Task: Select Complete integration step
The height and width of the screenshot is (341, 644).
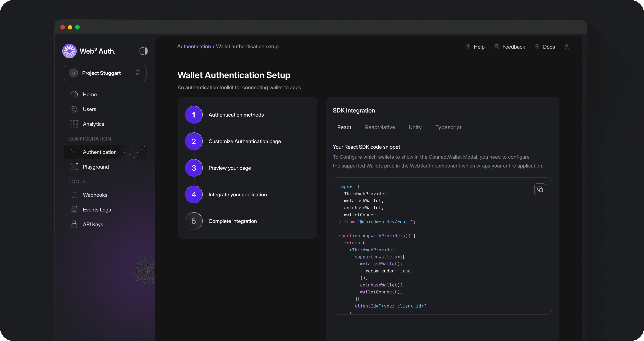Action: coord(232,221)
